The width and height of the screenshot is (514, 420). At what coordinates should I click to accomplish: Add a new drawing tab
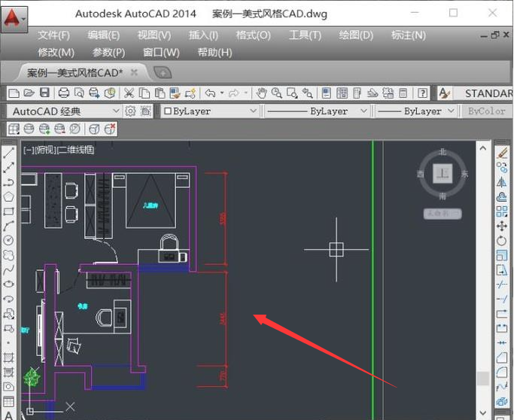coord(163,73)
